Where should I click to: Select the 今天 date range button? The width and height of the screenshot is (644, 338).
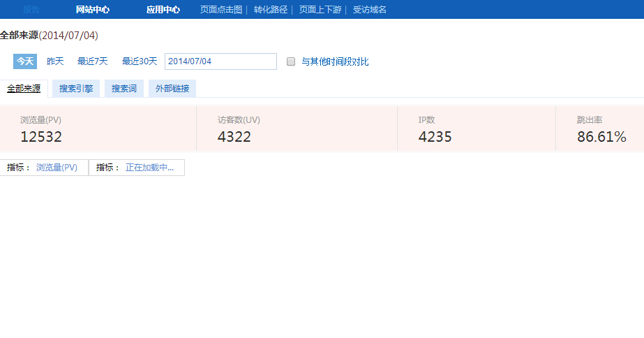tap(25, 61)
